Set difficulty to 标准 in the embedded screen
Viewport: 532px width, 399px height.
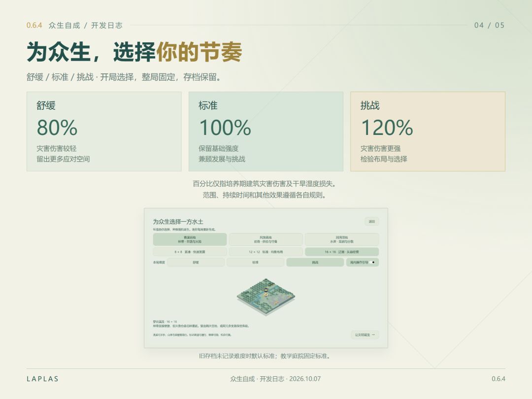coord(256,262)
